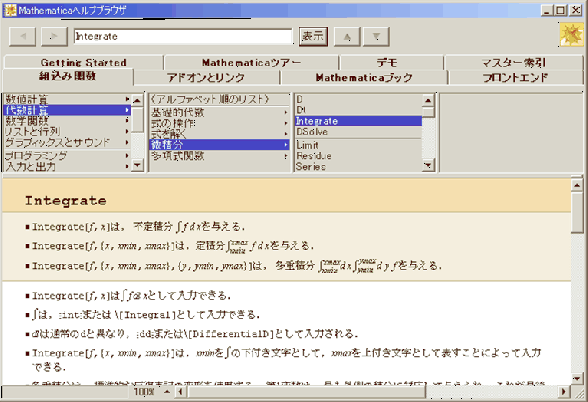Click the content pane scroll-up arrow

coord(577,185)
